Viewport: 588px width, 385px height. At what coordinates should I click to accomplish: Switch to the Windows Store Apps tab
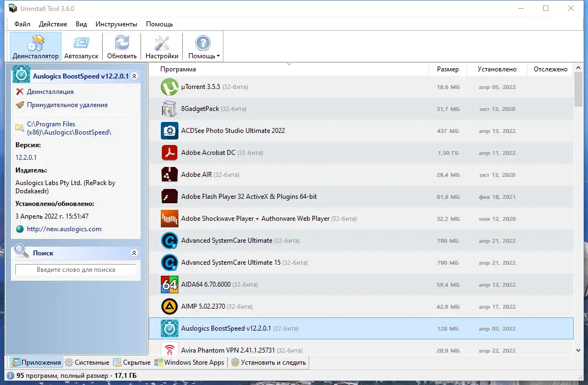190,362
